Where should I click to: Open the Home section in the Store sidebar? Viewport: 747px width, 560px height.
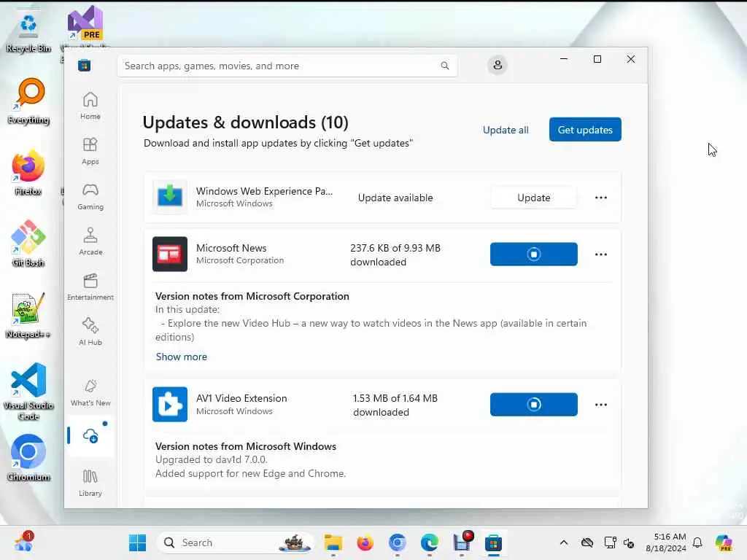[x=90, y=106]
